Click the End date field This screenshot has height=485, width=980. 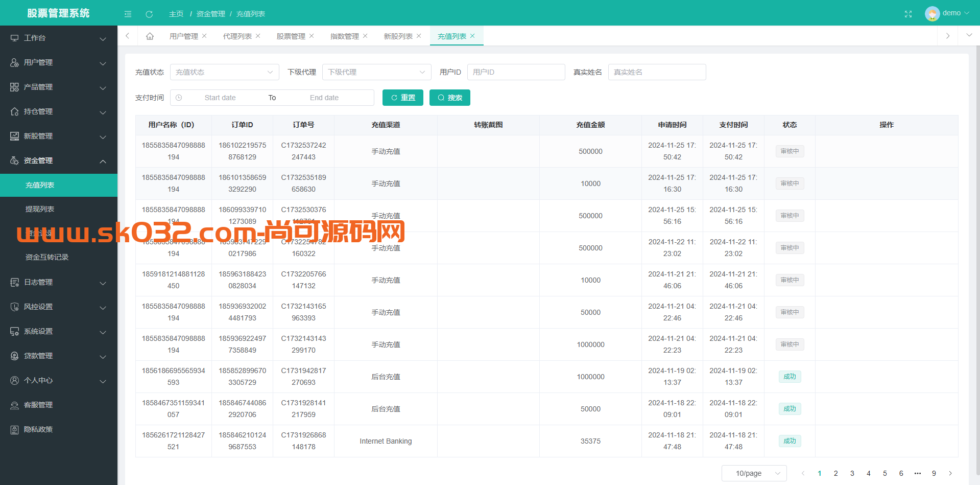tap(324, 98)
